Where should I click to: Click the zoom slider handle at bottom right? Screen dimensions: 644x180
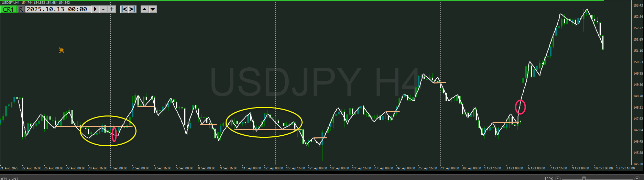(584, 178)
